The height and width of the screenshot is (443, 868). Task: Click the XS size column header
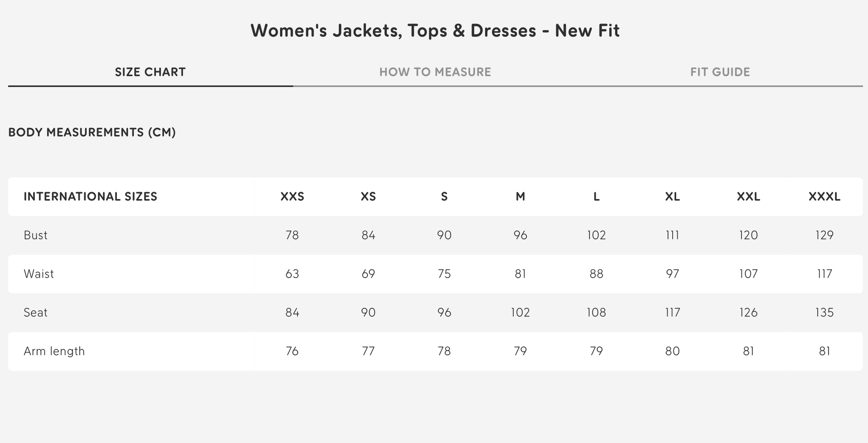pos(368,197)
